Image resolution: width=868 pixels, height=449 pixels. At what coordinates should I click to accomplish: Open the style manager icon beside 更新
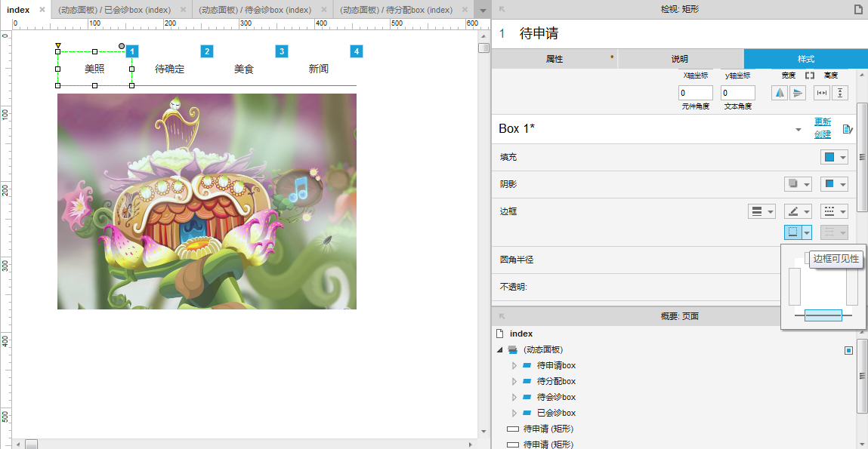(847, 129)
